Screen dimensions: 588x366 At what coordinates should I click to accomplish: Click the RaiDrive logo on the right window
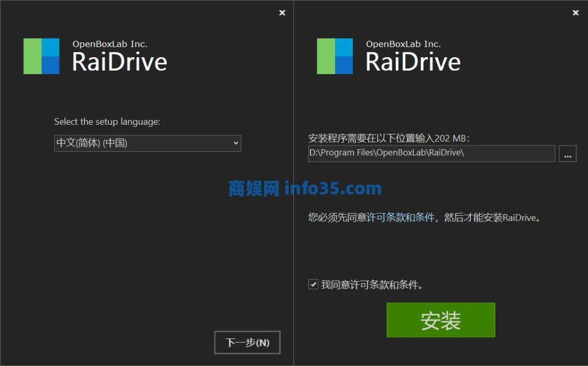pyautogui.click(x=334, y=56)
